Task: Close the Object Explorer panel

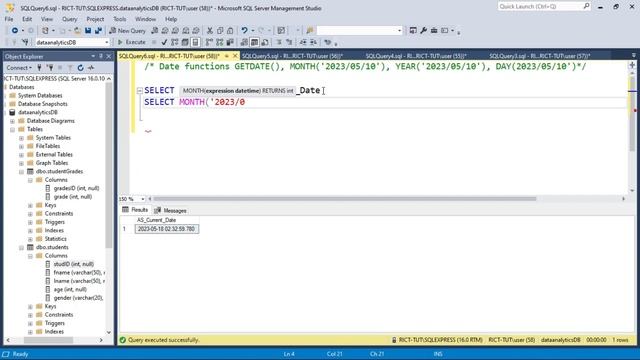Action: tap(109, 56)
